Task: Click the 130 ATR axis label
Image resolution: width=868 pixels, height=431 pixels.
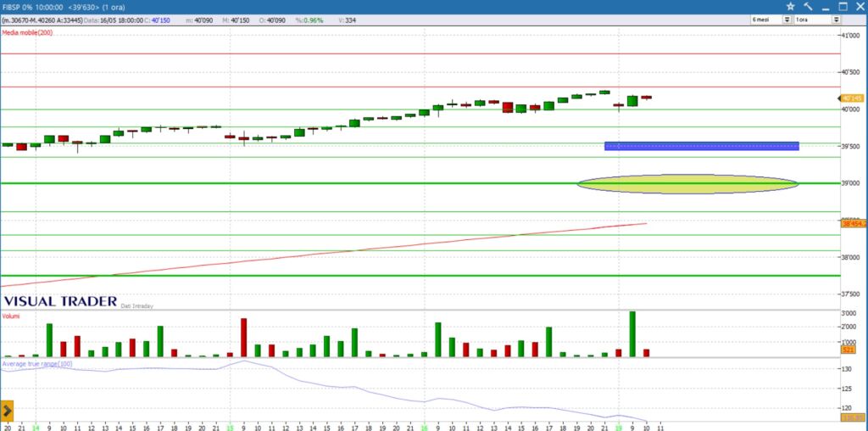Action: pyautogui.click(x=848, y=369)
